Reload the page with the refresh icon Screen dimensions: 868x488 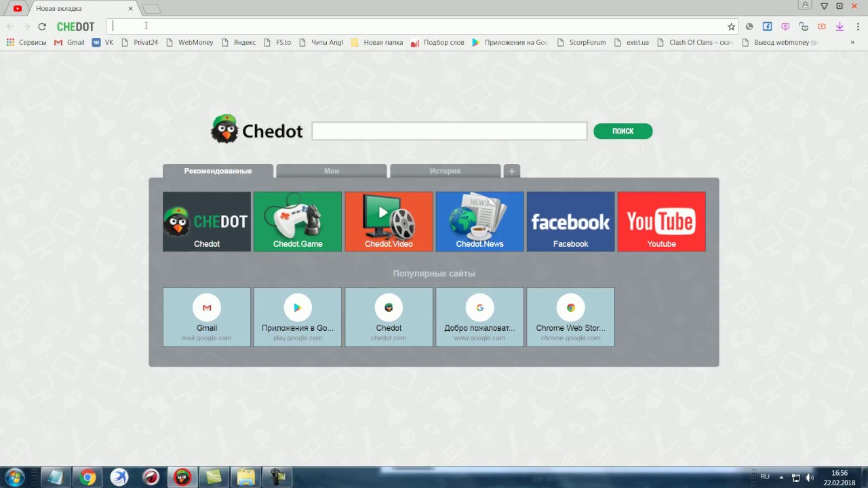click(x=42, y=26)
